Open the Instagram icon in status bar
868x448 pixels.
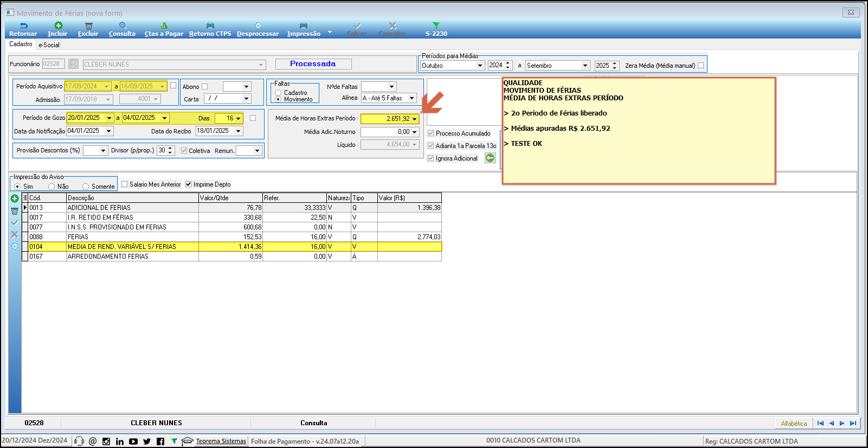coord(106,441)
